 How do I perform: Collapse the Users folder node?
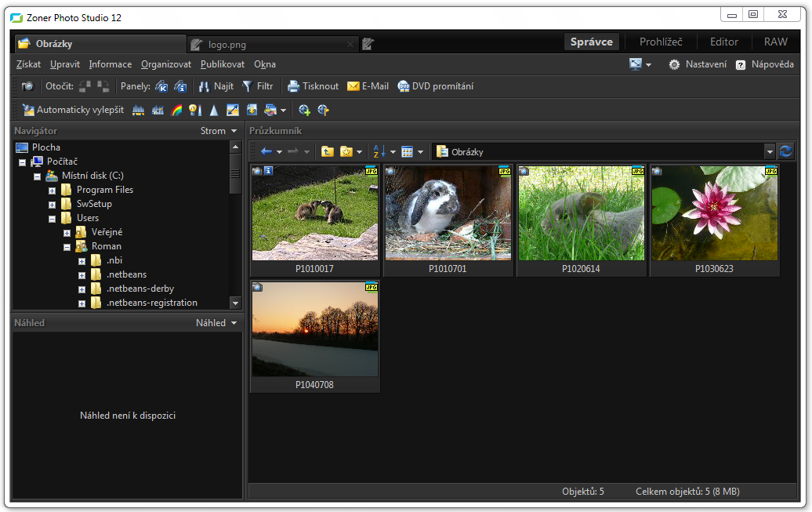click(53, 219)
